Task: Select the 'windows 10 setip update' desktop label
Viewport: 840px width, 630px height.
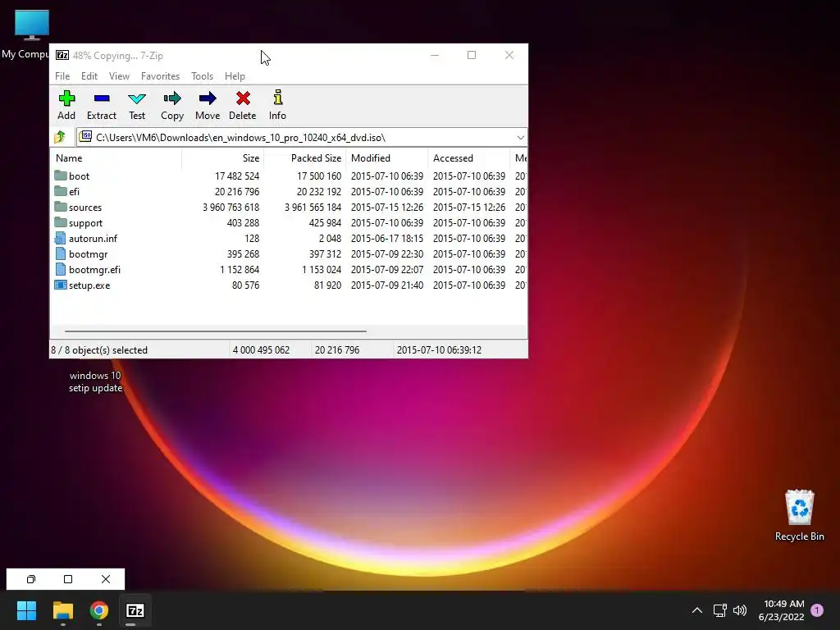Action: pos(95,381)
